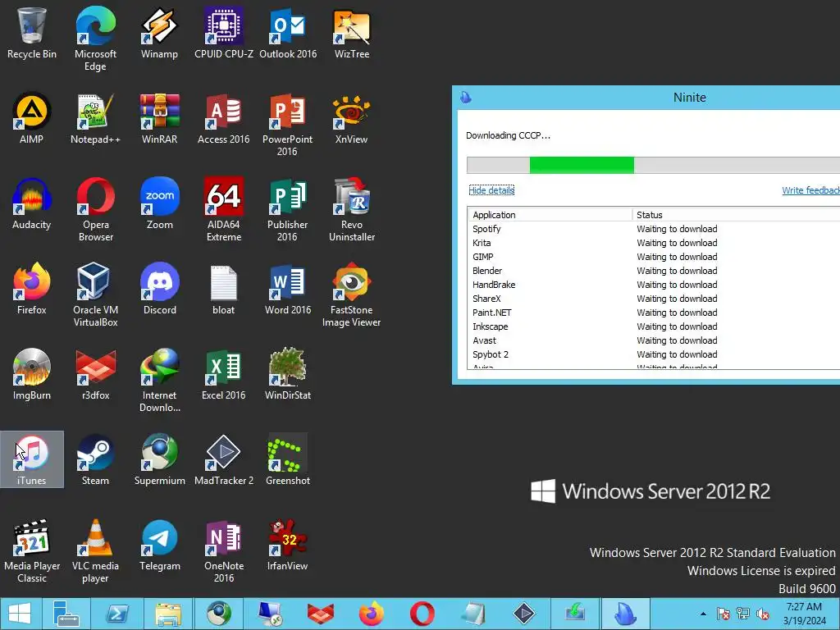Select the Internet Download Manager desktop icon
This screenshot has height=630, width=840.
click(159, 381)
